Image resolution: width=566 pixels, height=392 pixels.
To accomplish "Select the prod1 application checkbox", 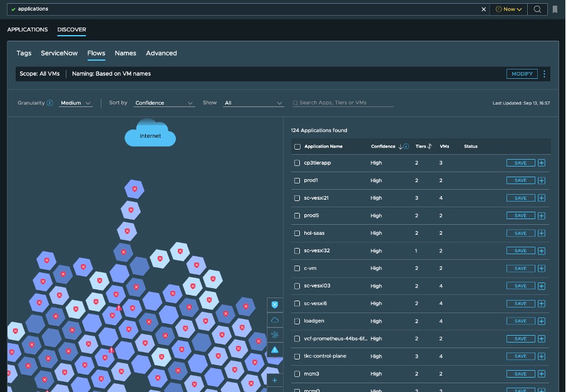I will (297, 180).
